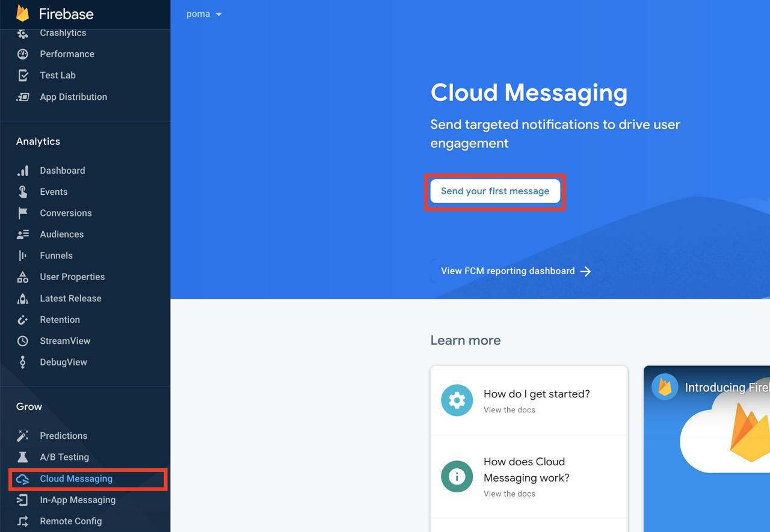Open Audiences in the sidebar
This screenshot has width=770, height=532.
[61, 234]
